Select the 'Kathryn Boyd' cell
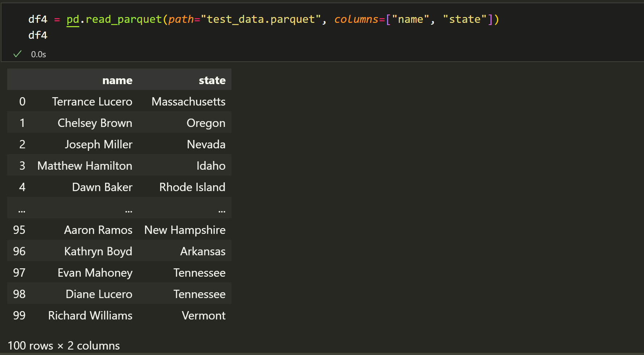This screenshot has height=355, width=644. [x=98, y=251]
